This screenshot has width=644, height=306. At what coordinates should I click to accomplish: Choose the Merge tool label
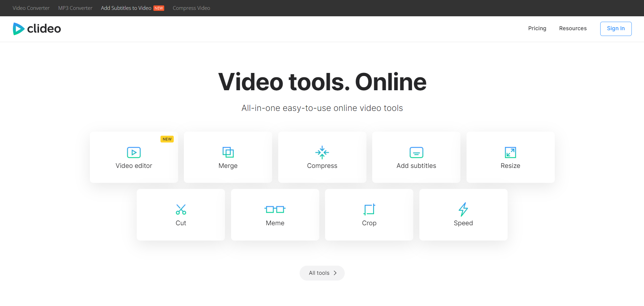point(228,166)
